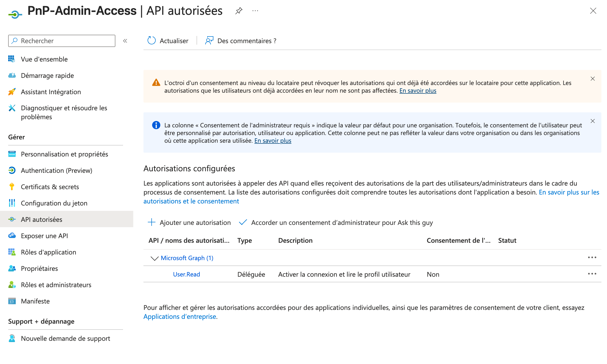Open the User.Read permission details
Screen dimensions: 607x364
(x=186, y=274)
